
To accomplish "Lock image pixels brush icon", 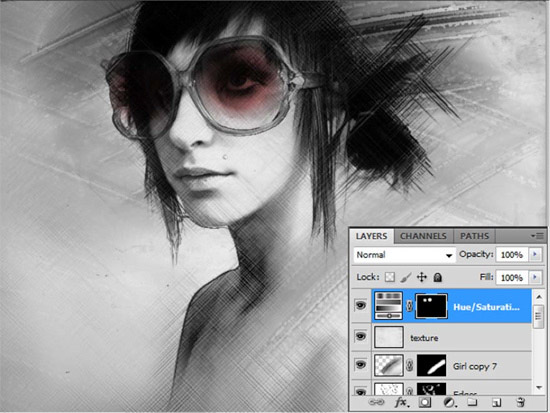I will tap(405, 277).
